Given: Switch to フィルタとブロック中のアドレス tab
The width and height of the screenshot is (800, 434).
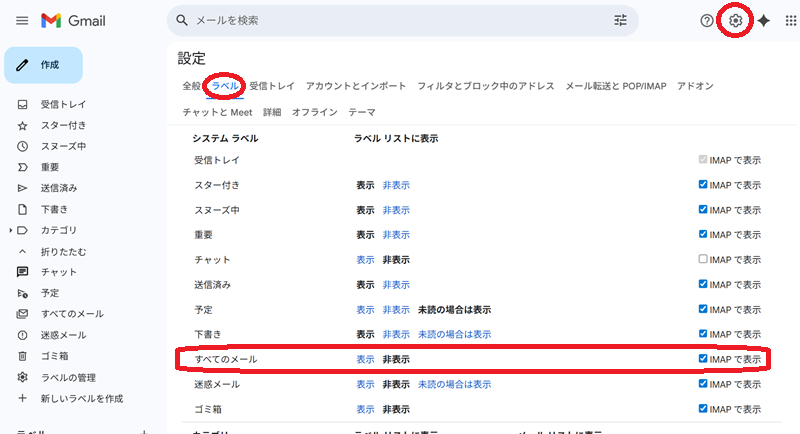Looking at the screenshot, I should point(486,86).
